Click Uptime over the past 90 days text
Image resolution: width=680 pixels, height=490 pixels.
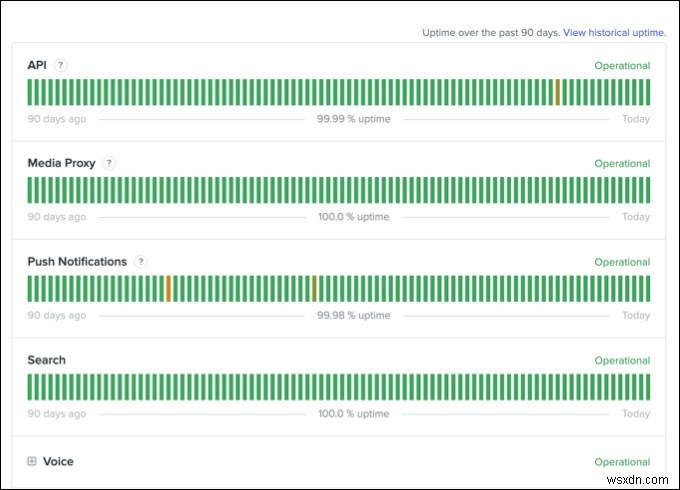pyautogui.click(x=491, y=33)
